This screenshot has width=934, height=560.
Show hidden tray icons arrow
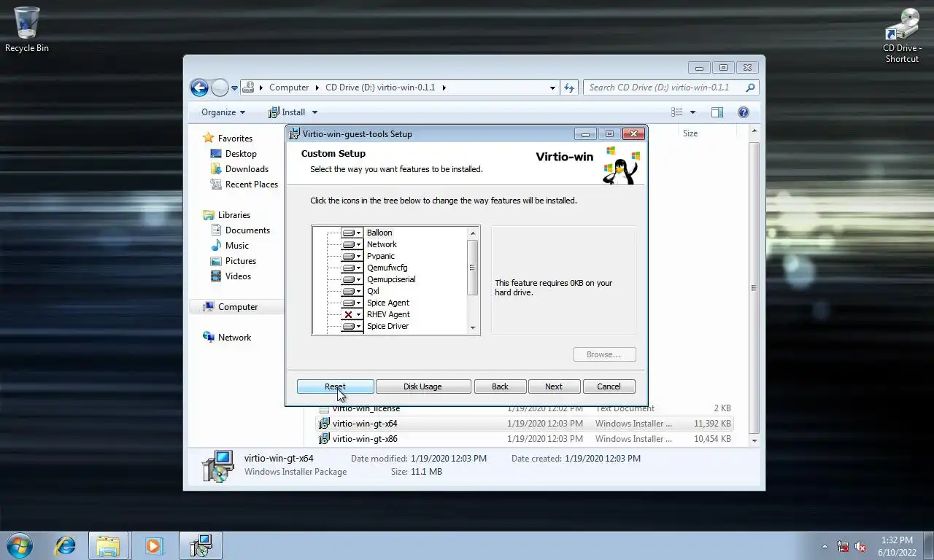pyautogui.click(x=825, y=546)
